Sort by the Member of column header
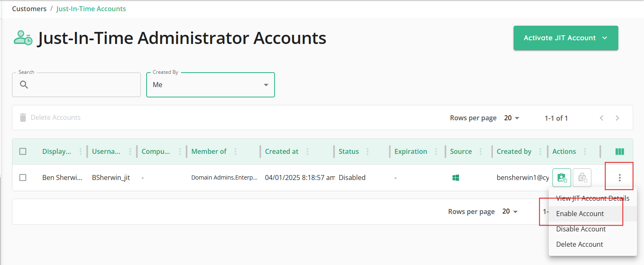The image size is (644, 265). (x=209, y=152)
